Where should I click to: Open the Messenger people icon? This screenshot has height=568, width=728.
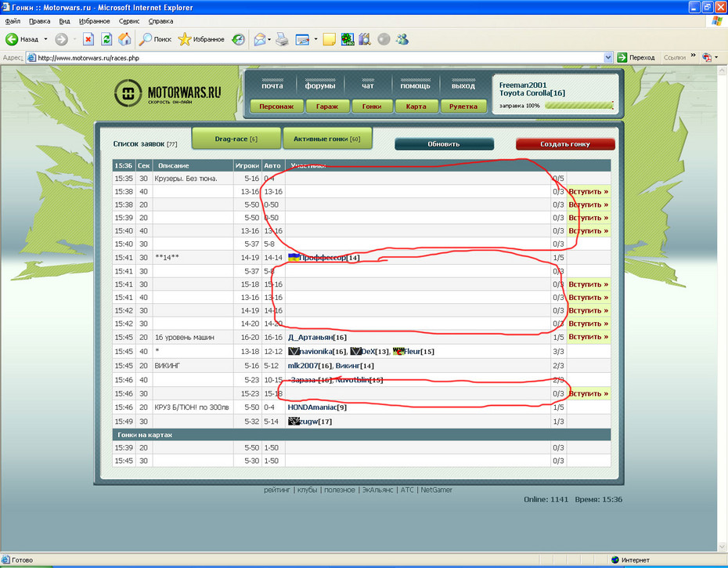(402, 39)
